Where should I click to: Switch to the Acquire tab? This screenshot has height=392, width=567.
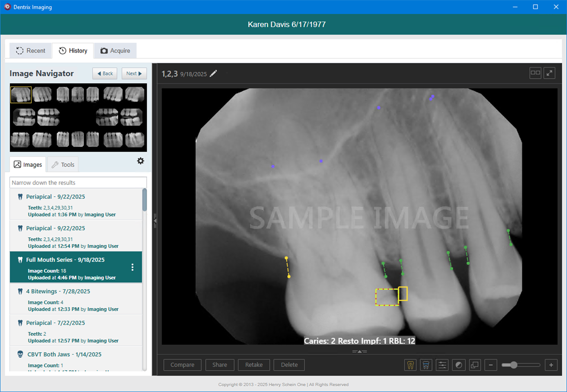pos(115,51)
